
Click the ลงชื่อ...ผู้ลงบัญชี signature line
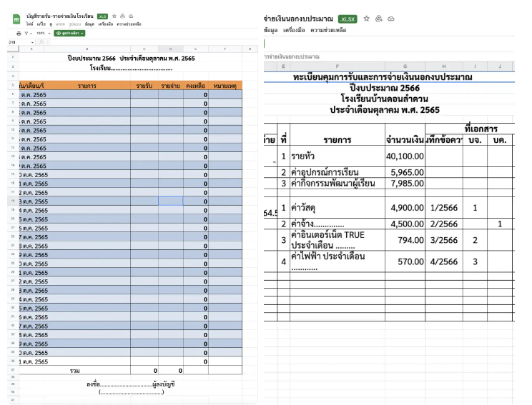[x=131, y=384]
